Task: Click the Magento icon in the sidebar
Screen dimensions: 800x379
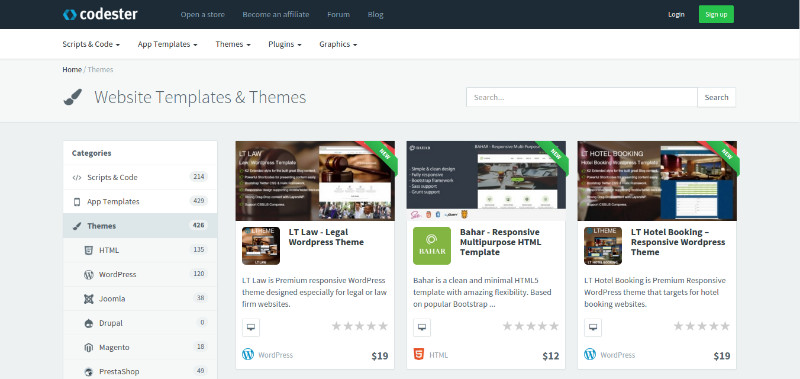Action: [x=88, y=347]
